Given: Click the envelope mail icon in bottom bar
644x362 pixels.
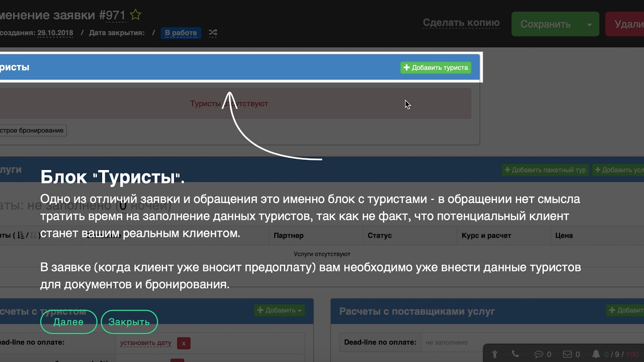Looking at the screenshot, I should (568, 354).
